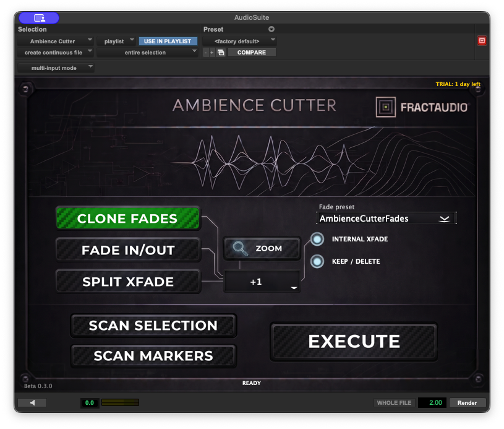Image resolution: width=504 pixels, height=429 pixels.
Task: Click the AudioSuite window title
Action: click(252, 17)
